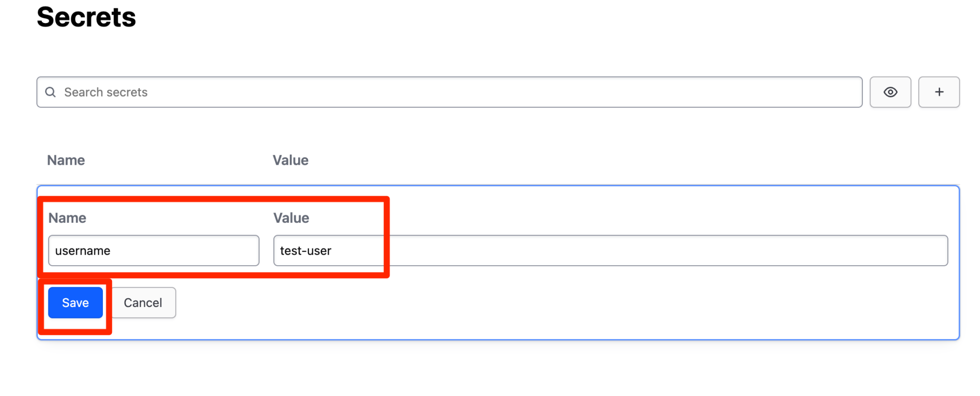The image size is (980, 396).
Task: Click the Value column header
Action: (x=290, y=160)
